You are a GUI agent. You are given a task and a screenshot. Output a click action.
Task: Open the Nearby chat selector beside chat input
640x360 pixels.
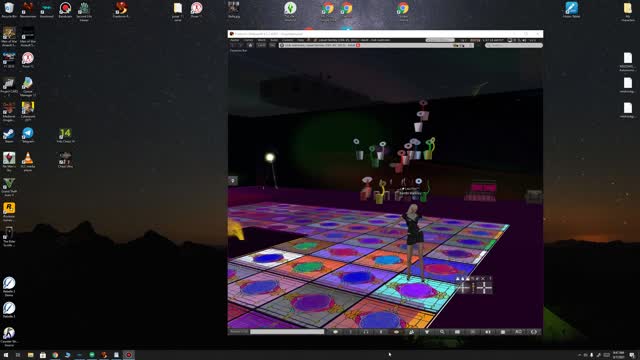(239, 332)
